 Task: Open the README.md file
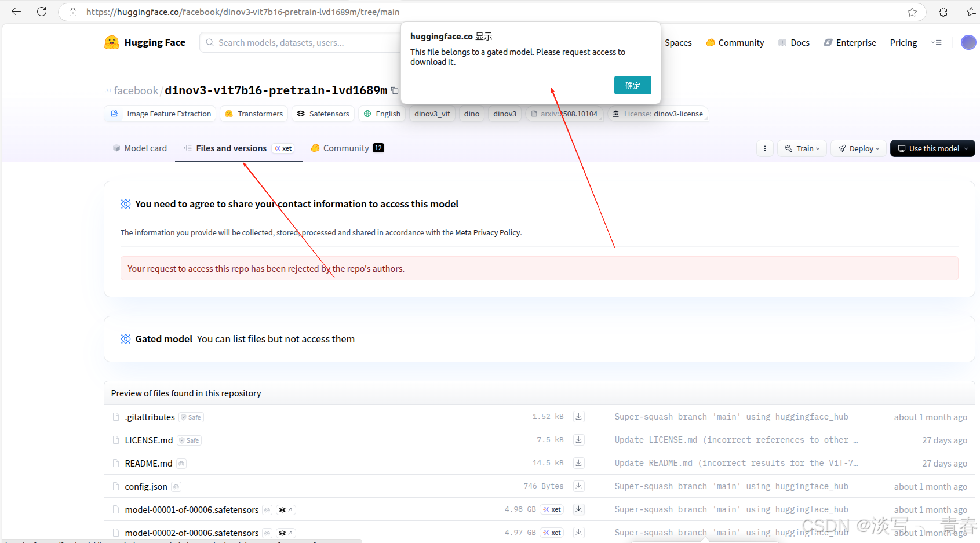148,463
